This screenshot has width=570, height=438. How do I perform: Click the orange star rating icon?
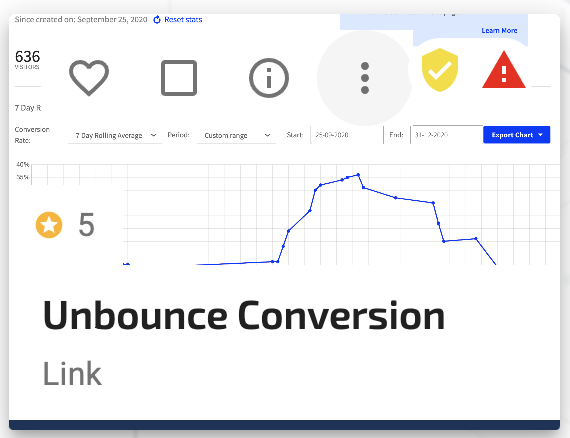49,225
